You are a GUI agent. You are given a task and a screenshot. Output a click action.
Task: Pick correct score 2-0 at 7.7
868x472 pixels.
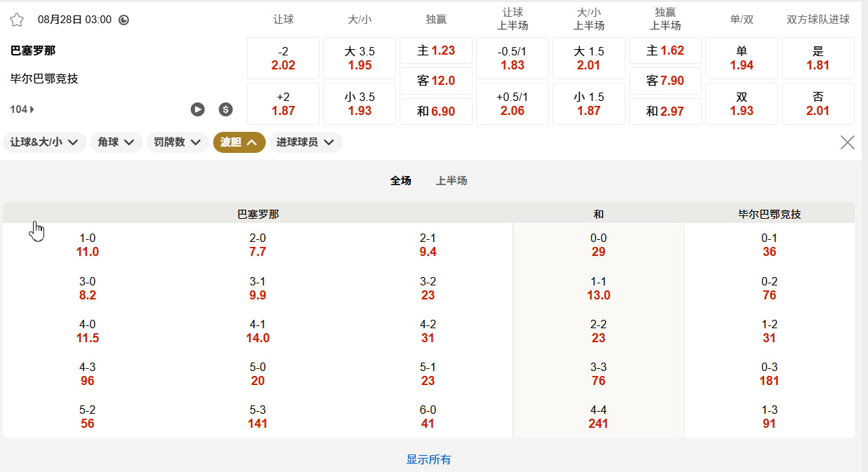(258, 245)
